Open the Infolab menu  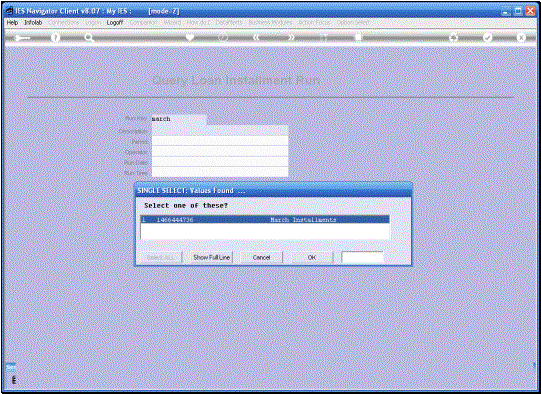pyautogui.click(x=33, y=22)
